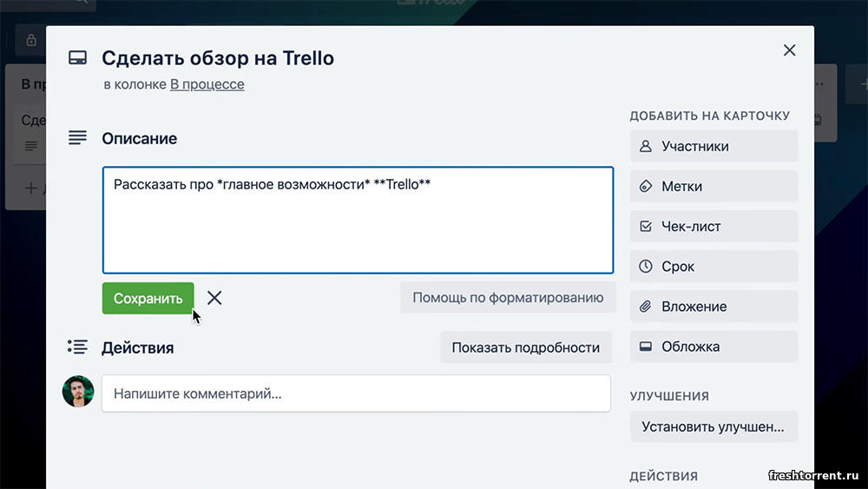868x489 pixels.
Task: Click the ДОБАВИТЬ НА КАРТОЧКУ label
Action: (x=710, y=116)
